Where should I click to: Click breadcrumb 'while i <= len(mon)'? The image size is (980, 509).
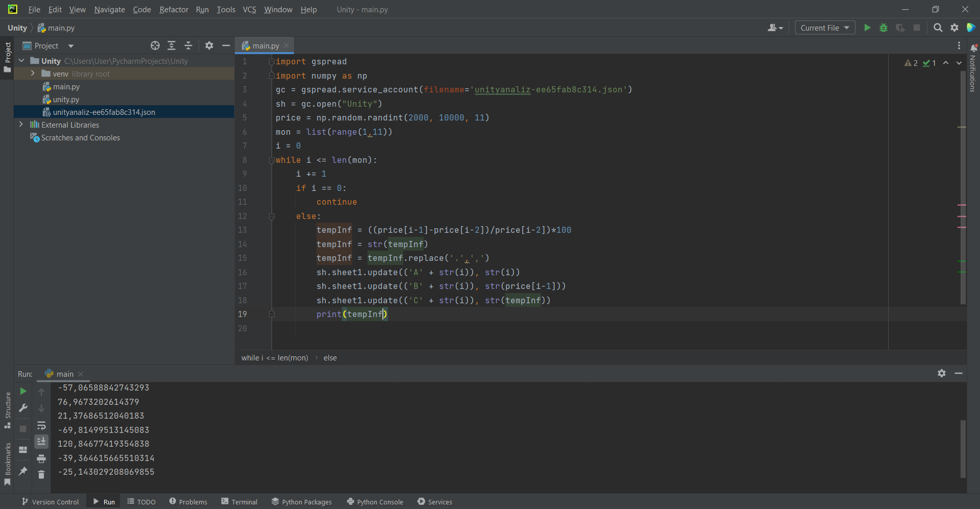pyautogui.click(x=275, y=358)
